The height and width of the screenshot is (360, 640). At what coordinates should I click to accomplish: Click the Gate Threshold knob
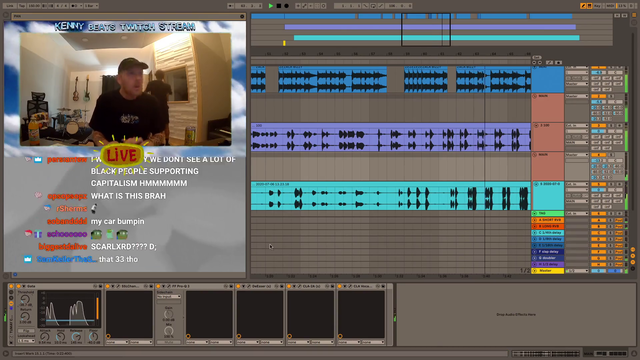click(25, 300)
